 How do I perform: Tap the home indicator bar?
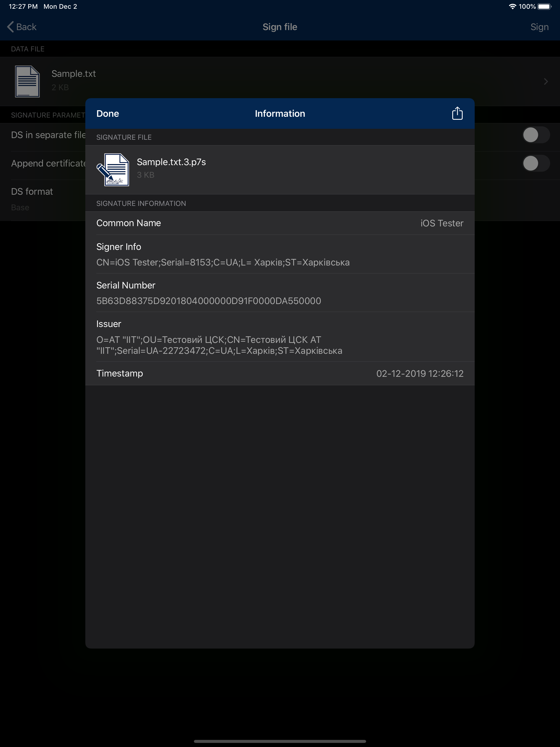pos(280,741)
